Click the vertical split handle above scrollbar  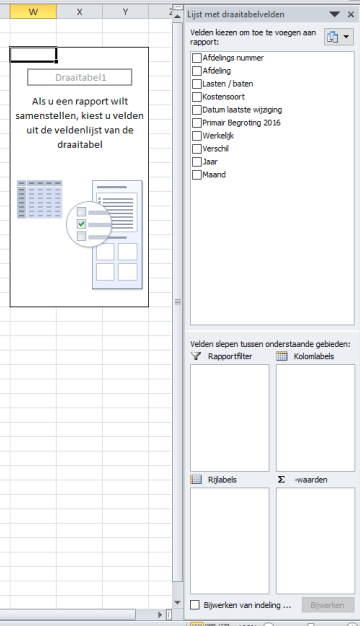click(178, 8)
